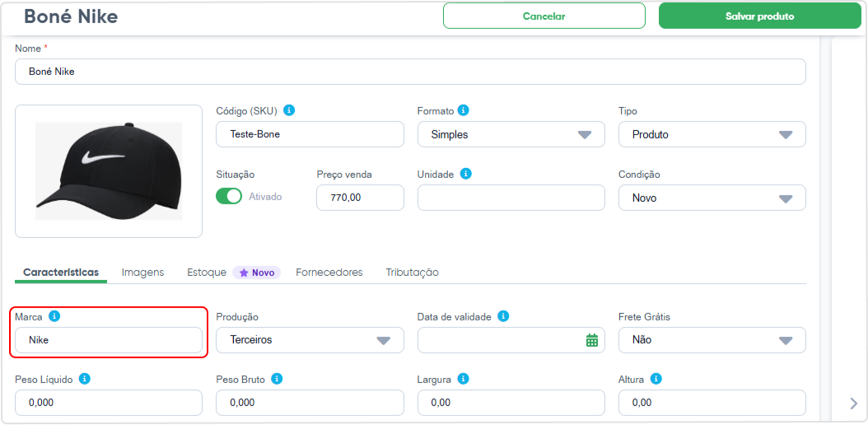Open the Formato dropdown showing Simples

[x=511, y=134]
